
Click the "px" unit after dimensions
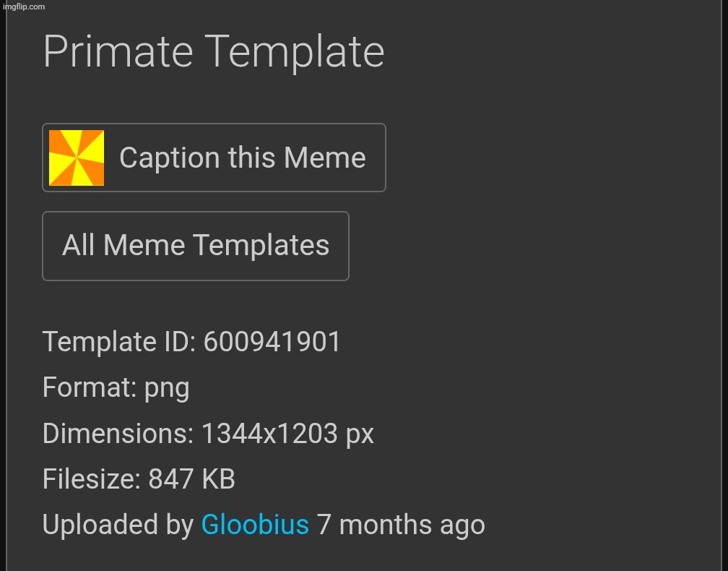pyautogui.click(x=360, y=435)
